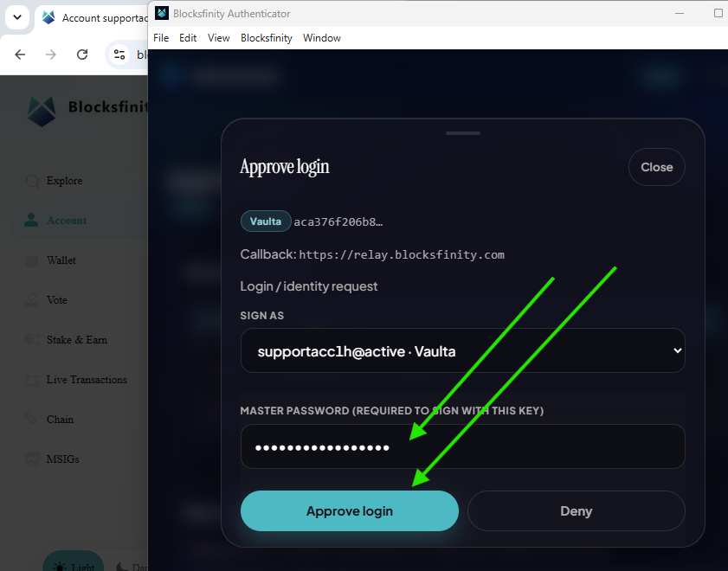Open Live Transactions in sidebar

tap(87, 380)
